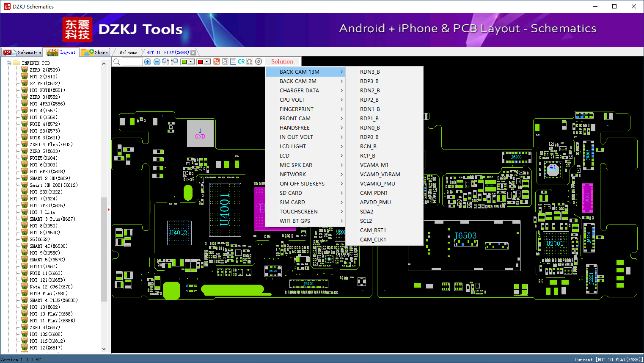Select the RDN3_B signal in submenu

click(384, 72)
